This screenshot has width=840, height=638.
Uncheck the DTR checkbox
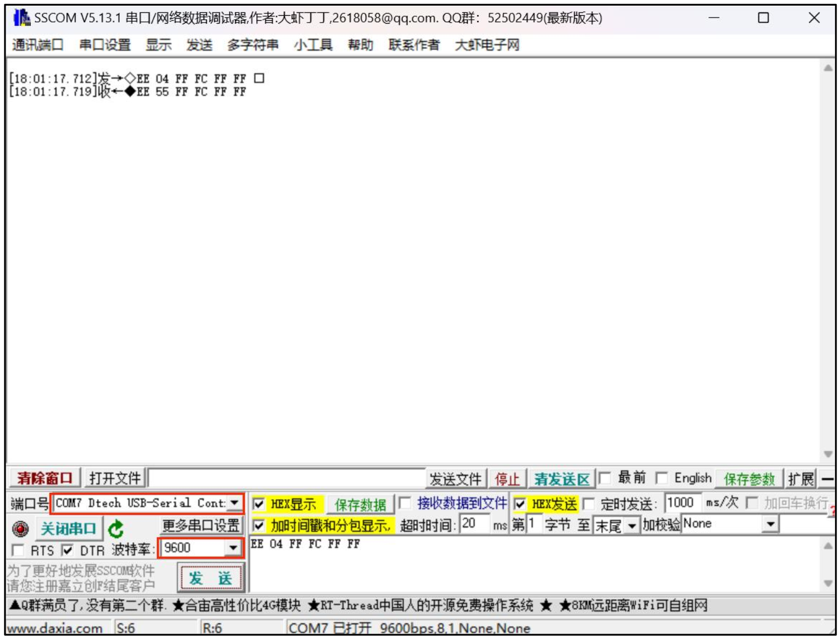67,550
